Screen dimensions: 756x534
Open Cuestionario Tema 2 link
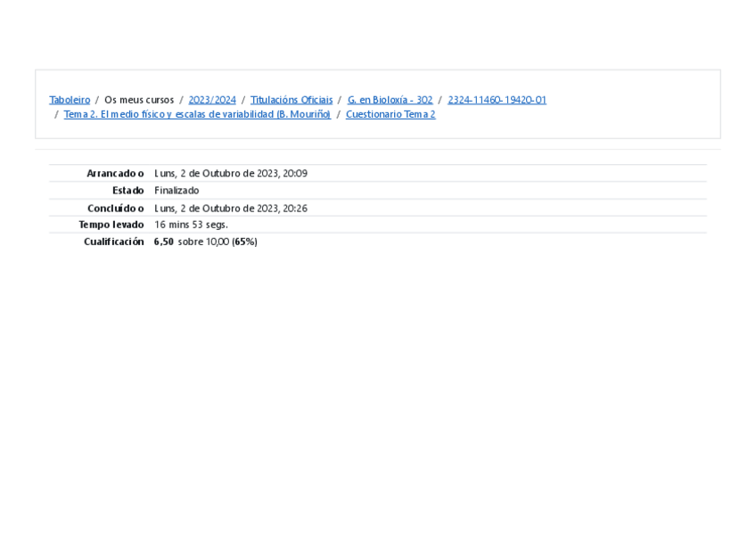click(390, 114)
